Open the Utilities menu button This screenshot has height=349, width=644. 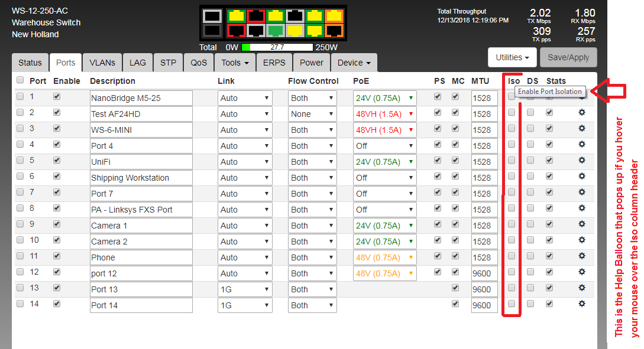[512, 57]
